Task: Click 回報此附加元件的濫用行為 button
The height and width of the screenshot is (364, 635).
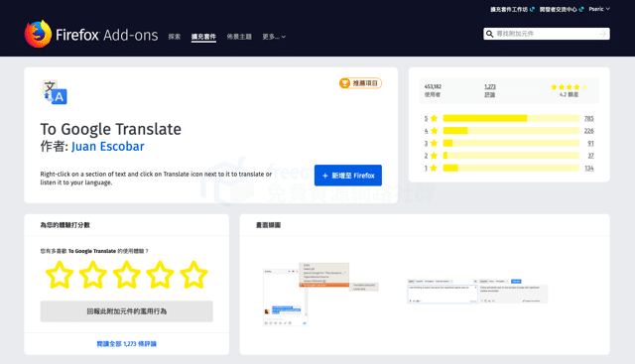Action: (126, 311)
